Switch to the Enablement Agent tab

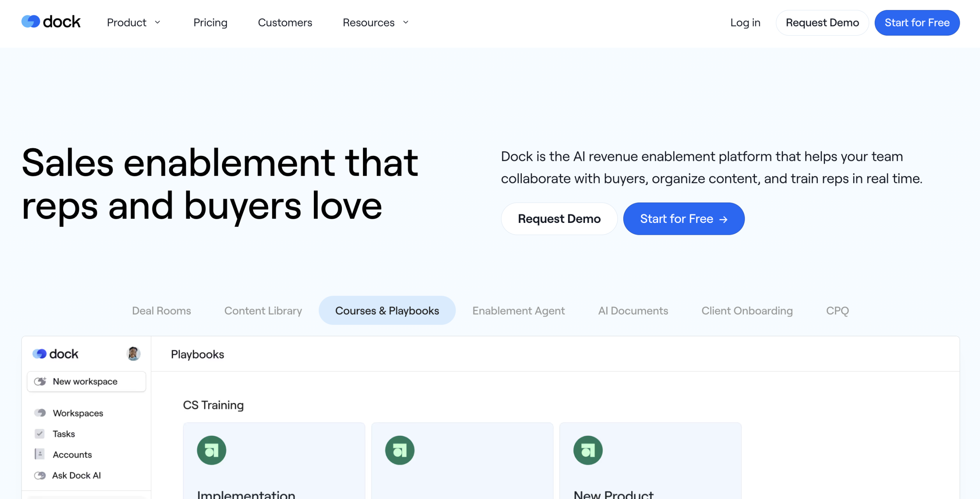[518, 311]
